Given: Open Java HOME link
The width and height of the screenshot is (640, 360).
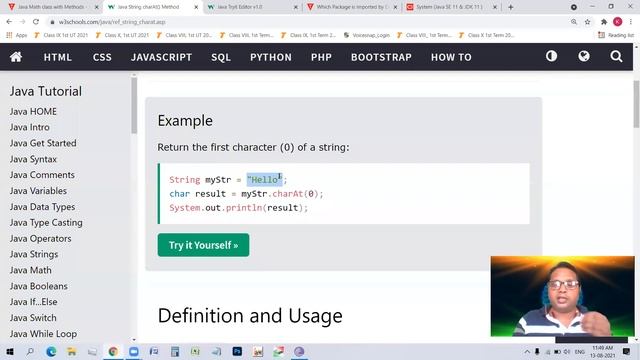Looking at the screenshot, I should (33, 111).
